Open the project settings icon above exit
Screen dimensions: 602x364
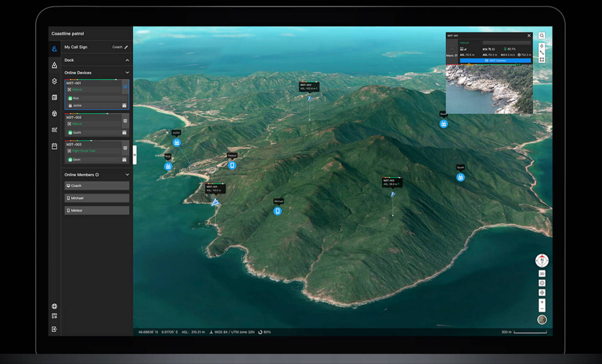[54, 316]
